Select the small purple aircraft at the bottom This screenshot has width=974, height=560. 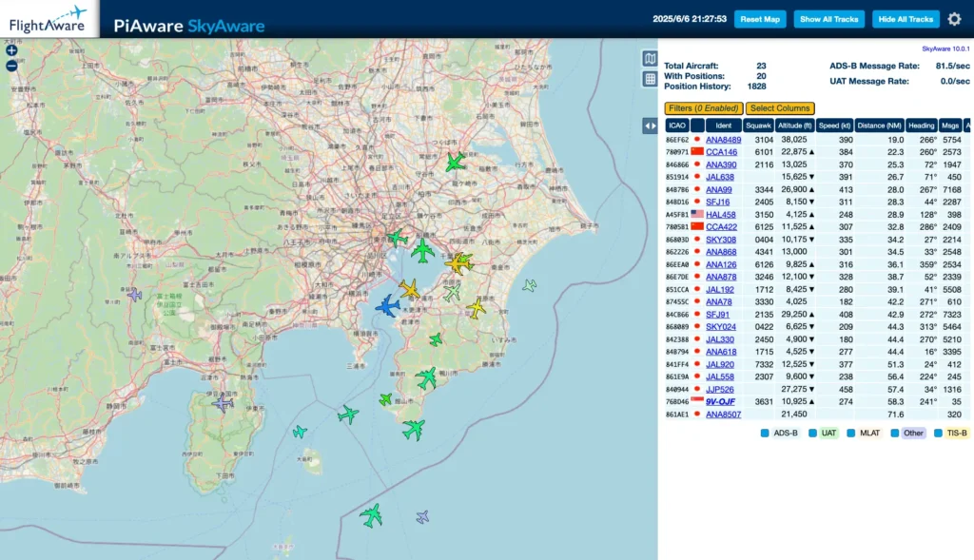tap(422, 516)
